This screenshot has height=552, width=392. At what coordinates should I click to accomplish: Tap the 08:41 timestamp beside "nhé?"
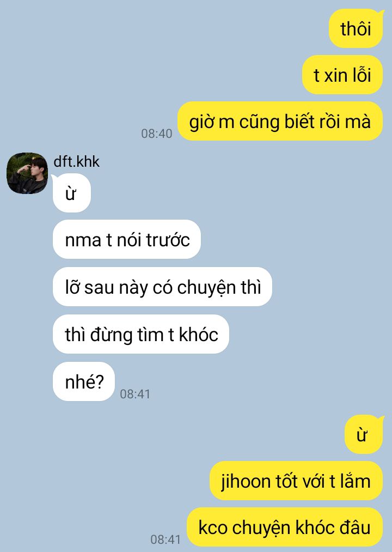point(135,394)
